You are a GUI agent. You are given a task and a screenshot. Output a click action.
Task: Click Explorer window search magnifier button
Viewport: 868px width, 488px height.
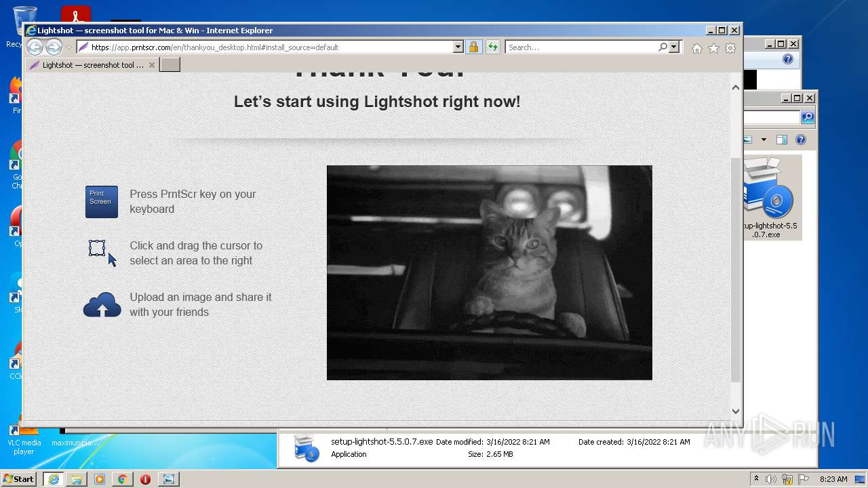(x=807, y=117)
